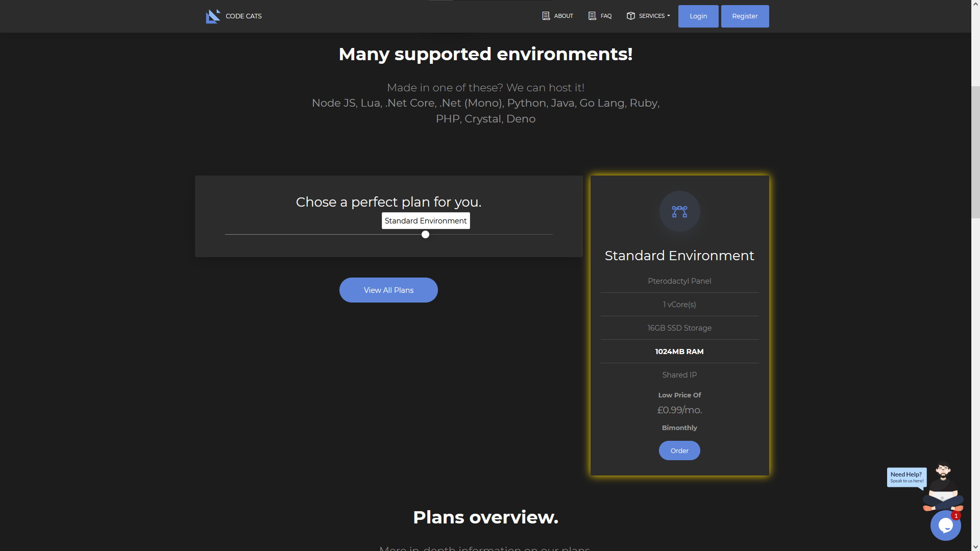980x551 pixels.
Task: Click the Shared IP text
Action: click(679, 375)
